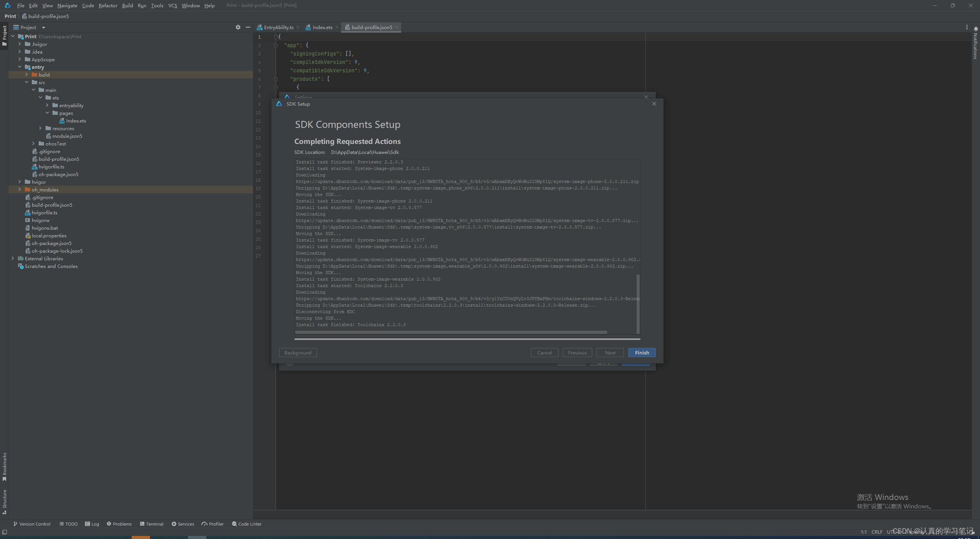The height and width of the screenshot is (539, 980).
Task: Hide the Project tool window
Action: 248,27
